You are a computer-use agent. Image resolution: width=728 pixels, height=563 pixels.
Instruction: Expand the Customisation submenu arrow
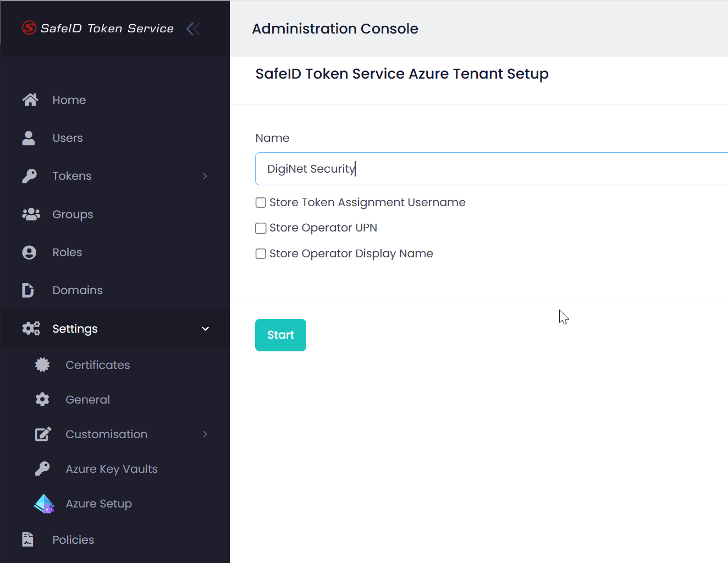click(205, 434)
